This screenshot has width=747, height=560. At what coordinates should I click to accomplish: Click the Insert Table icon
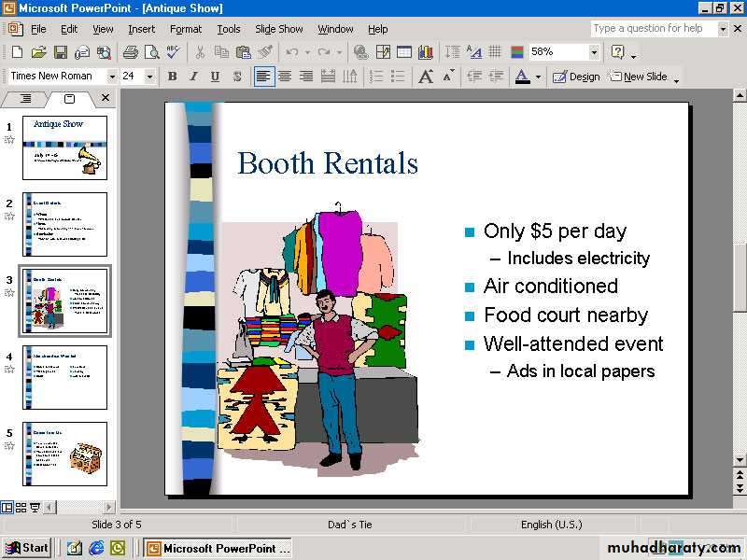pos(404,52)
